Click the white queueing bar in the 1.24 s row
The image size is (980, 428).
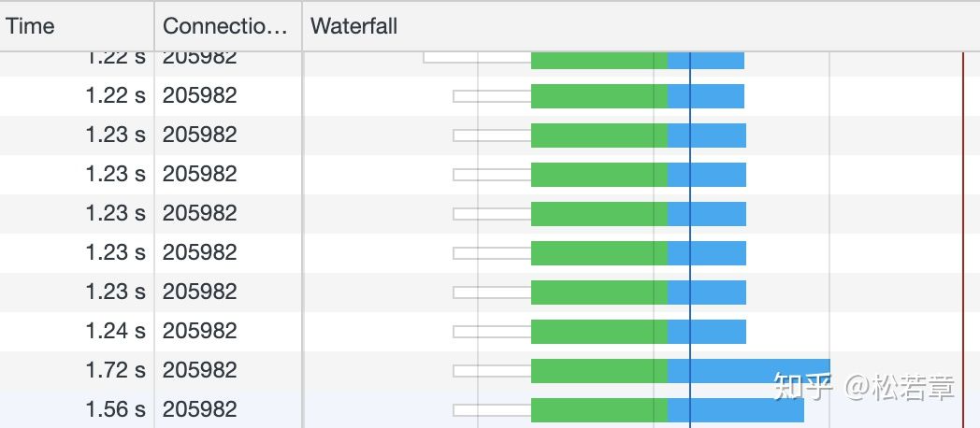[x=492, y=332]
